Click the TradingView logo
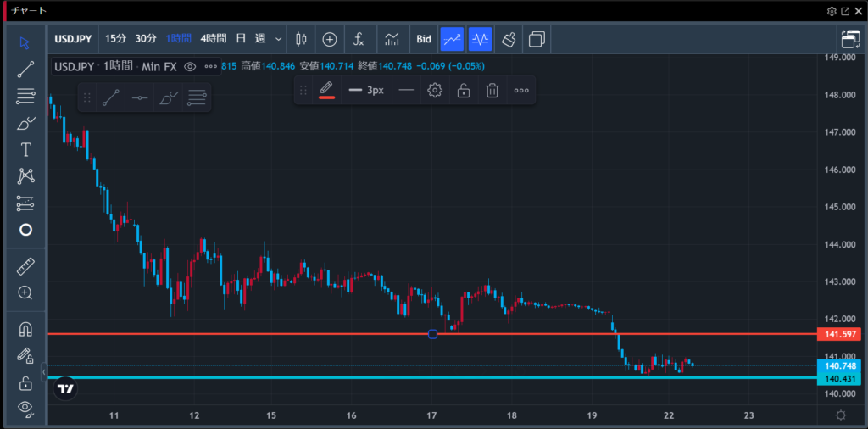Viewport: 868px width, 429px height. point(65,389)
